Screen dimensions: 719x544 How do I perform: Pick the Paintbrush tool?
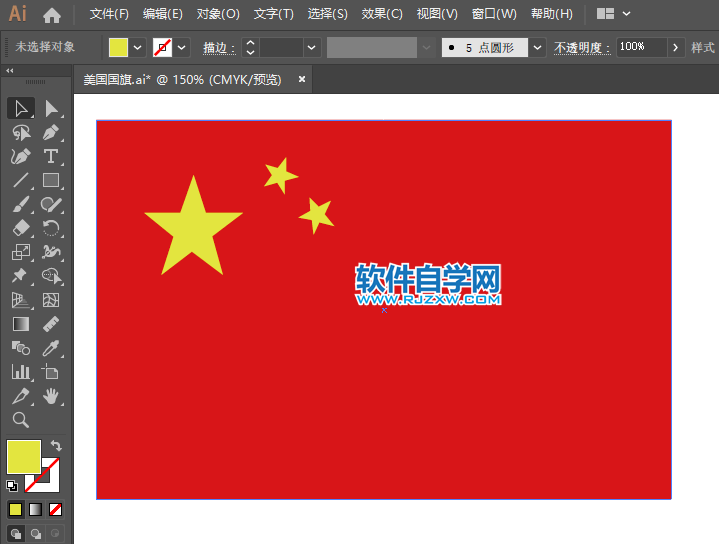coord(21,204)
